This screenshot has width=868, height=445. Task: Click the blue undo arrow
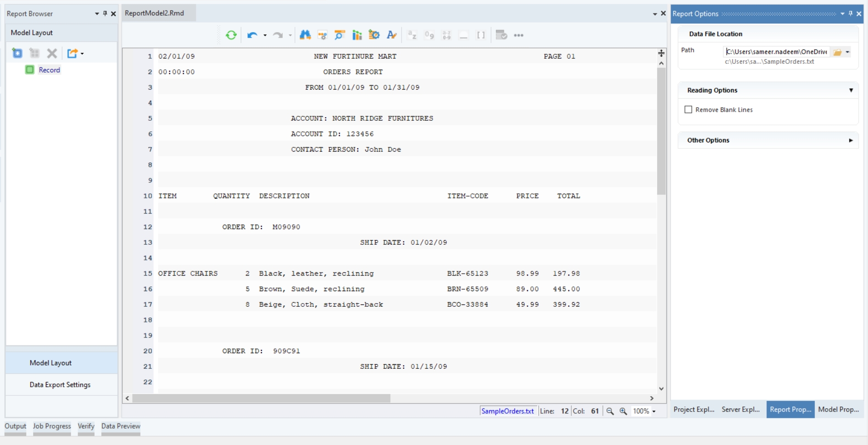tap(252, 35)
